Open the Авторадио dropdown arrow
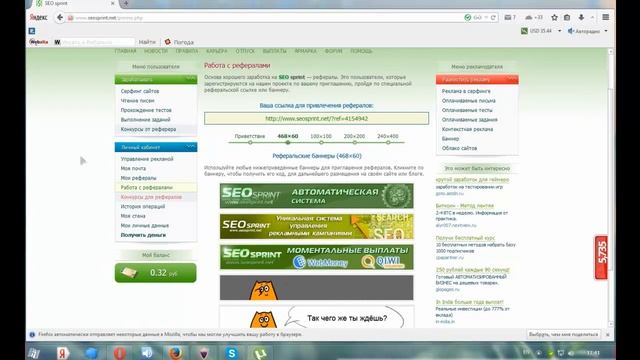The width and height of the screenshot is (640, 360). click(606, 31)
